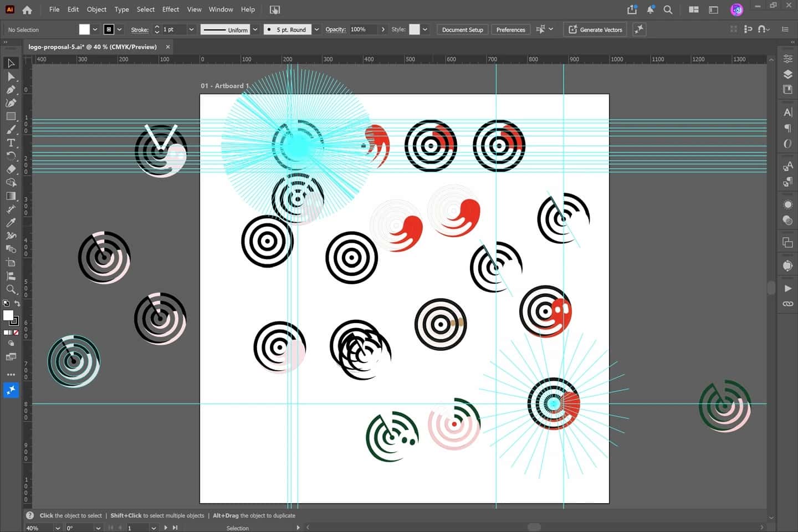
Task: Swap fill and stroke colors
Action: 17,303
